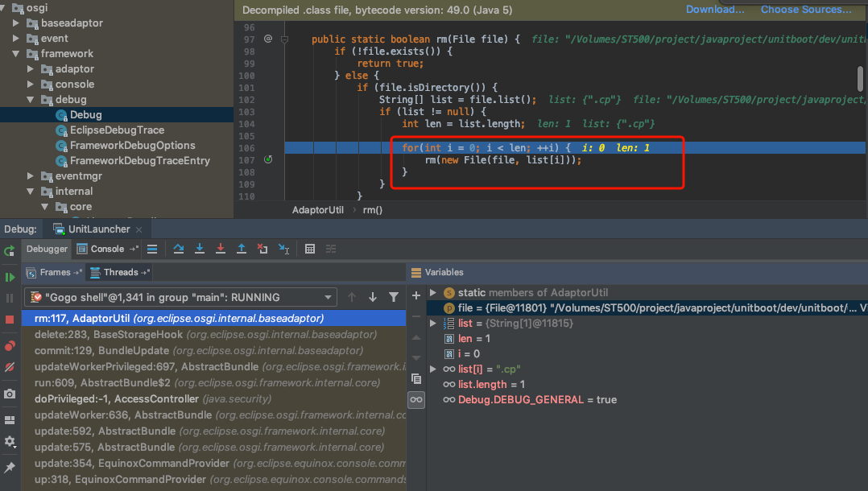Screen dimensions: 868x491
Task: Open View Breakpoints with the red circles icon
Action: 10,346
